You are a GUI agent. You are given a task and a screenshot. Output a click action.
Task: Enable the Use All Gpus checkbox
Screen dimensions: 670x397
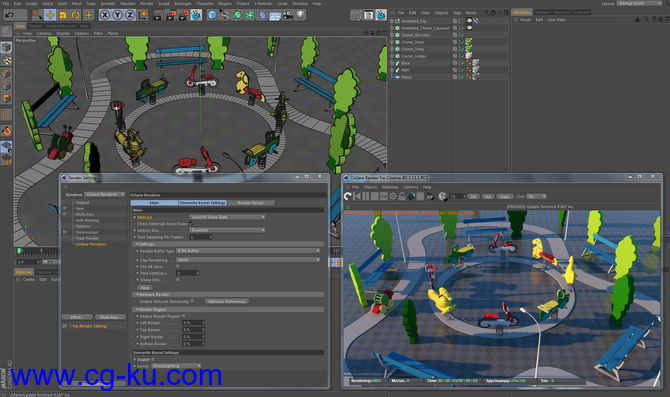tap(178, 266)
